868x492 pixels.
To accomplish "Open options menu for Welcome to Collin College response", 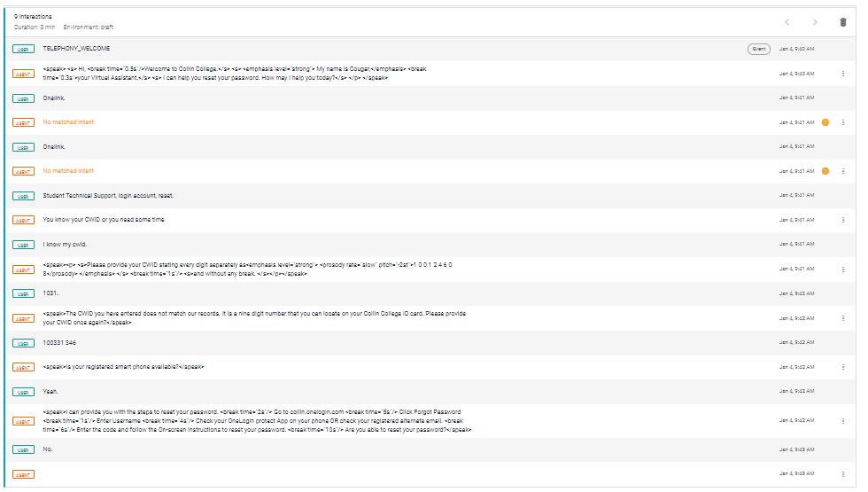I will point(843,74).
